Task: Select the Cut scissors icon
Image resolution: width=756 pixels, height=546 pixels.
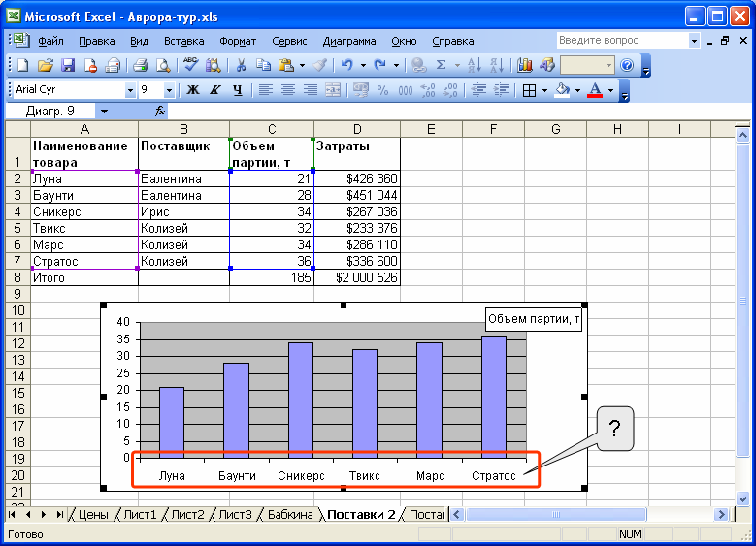Action: coord(241,65)
